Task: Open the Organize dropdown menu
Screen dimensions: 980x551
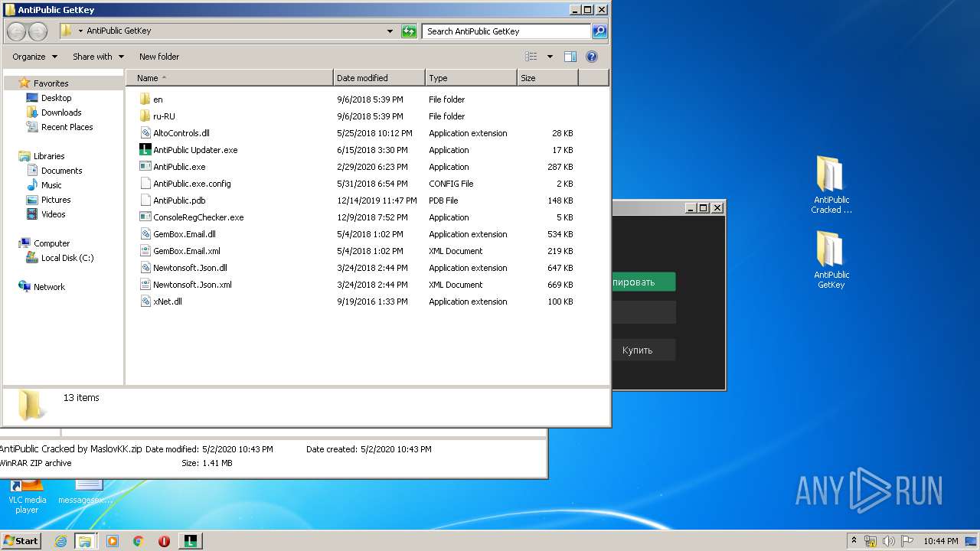Action: point(34,57)
